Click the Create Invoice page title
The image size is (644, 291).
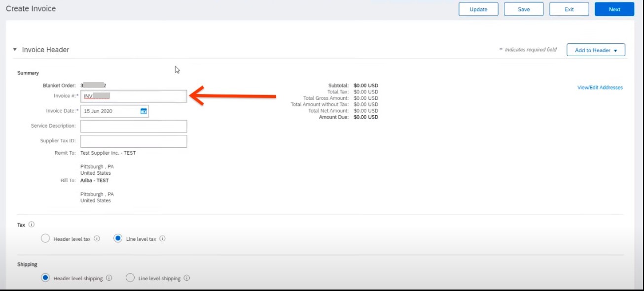tap(31, 9)
